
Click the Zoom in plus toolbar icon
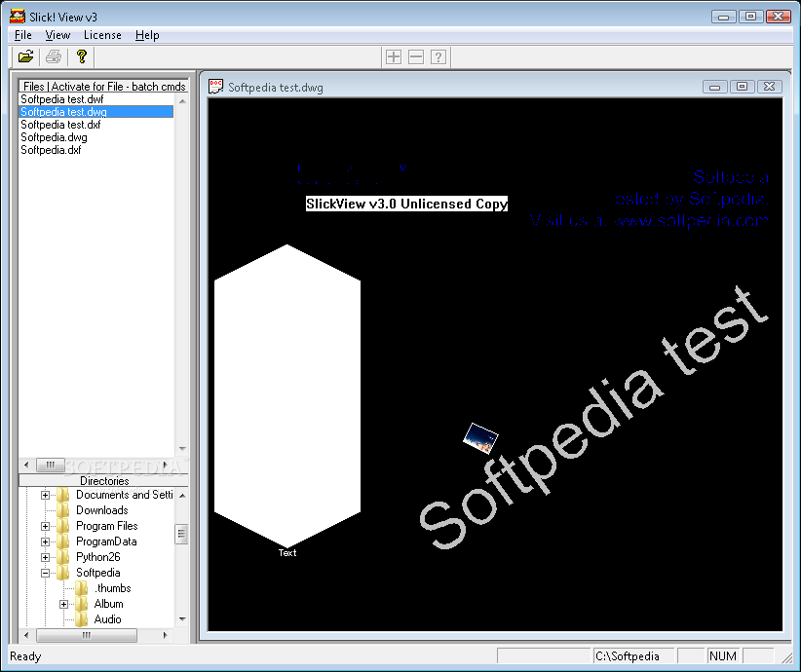point(394,56)
